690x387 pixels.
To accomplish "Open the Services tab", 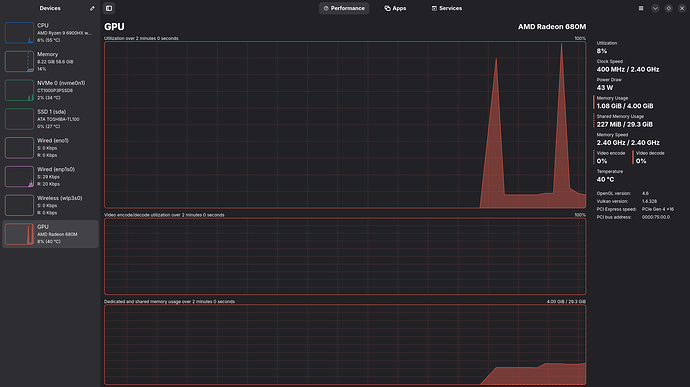I will [x=447, y=8].
